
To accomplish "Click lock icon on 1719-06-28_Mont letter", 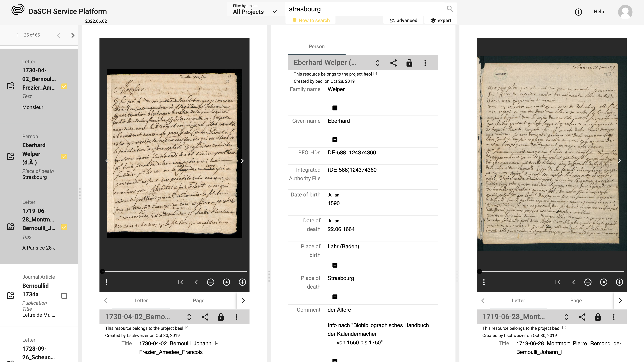I will point(598,317).
